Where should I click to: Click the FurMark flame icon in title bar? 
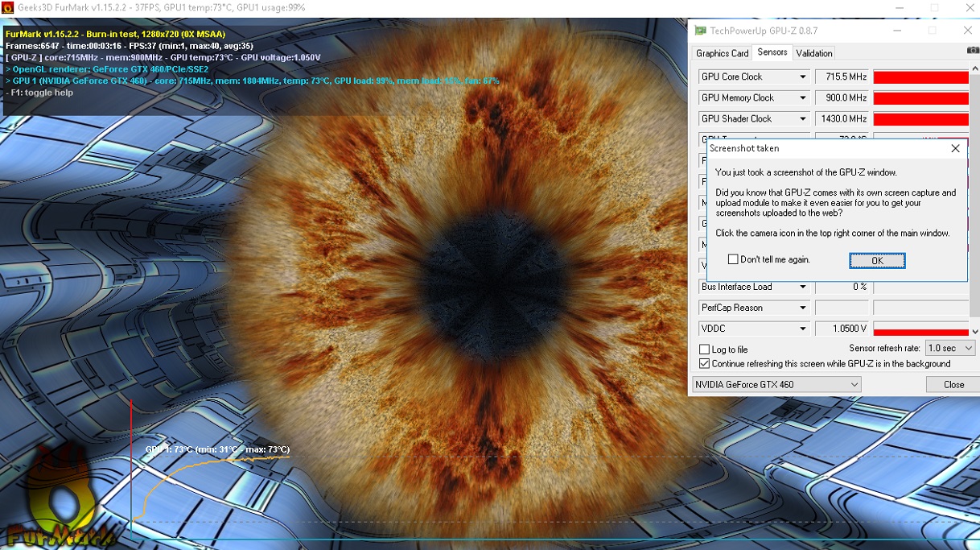pos(8,7)
